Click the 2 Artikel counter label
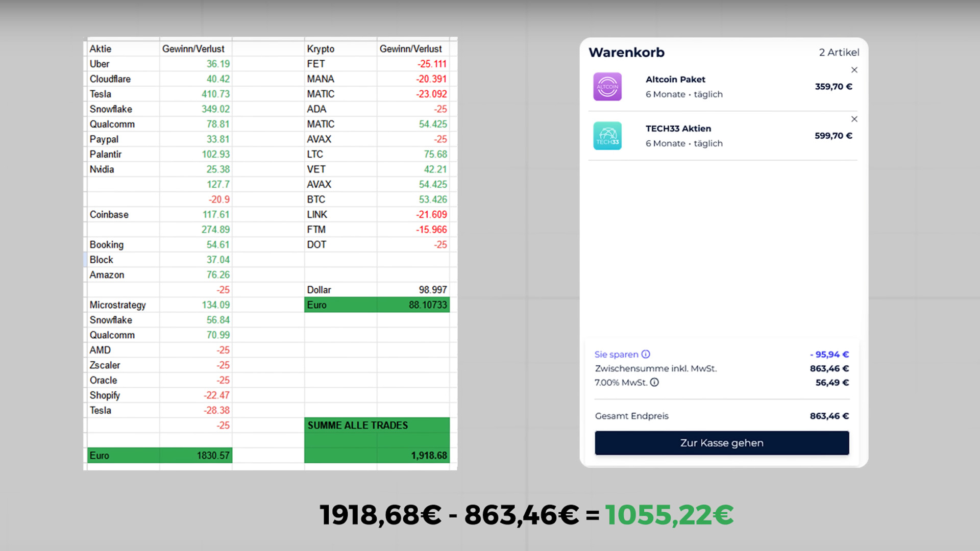This screenshot has width=980, height=551. point(839,52)
